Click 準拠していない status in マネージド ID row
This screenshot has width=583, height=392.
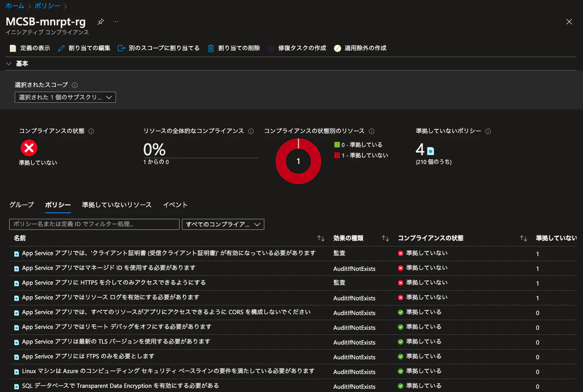click(x=427, y=268)
